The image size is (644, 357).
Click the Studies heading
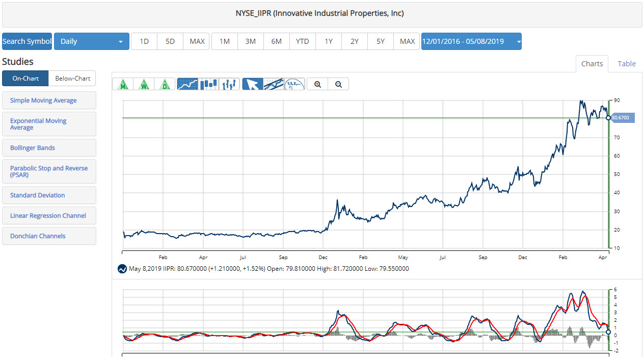point(18,62)
